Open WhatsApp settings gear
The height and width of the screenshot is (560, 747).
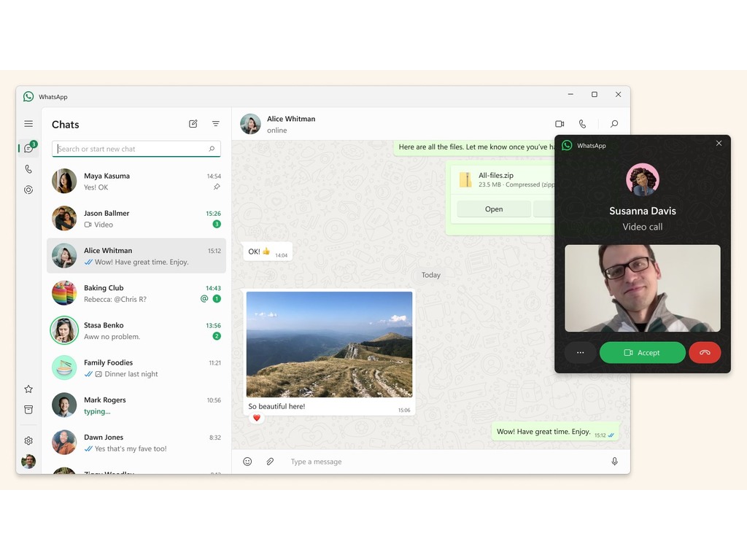[x=28, y=440]
